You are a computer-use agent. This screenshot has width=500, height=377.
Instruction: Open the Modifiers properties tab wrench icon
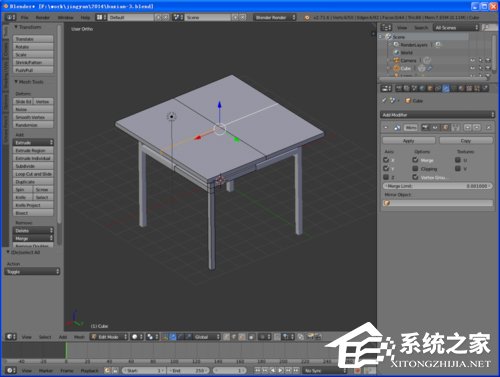(x=446, y=88)
